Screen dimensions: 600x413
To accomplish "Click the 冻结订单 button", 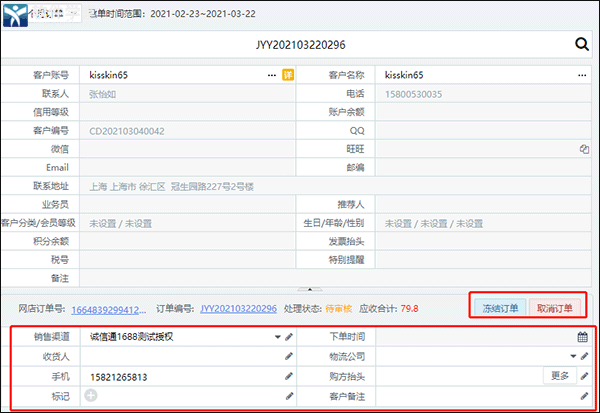I will 500,308.
